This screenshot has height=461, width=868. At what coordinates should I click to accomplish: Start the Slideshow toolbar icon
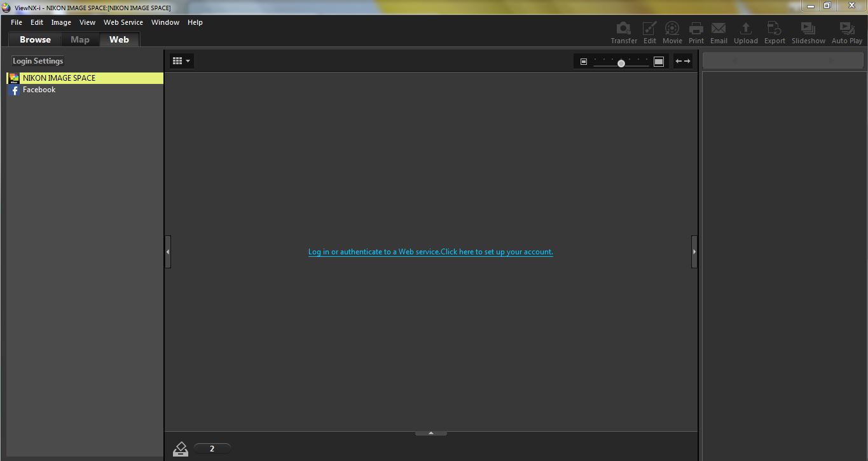(x=808, y=33)
